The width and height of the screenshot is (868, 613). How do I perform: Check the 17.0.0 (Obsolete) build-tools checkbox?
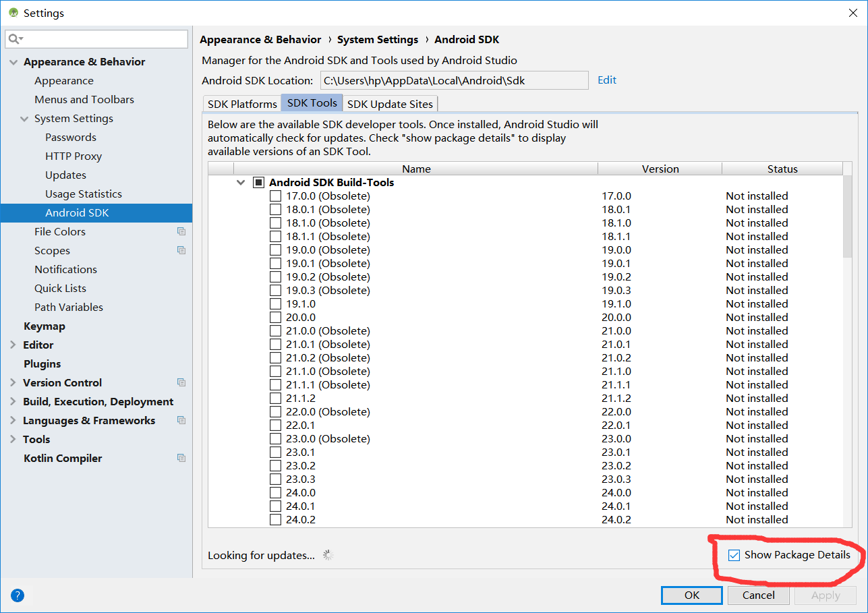(275, 196)
